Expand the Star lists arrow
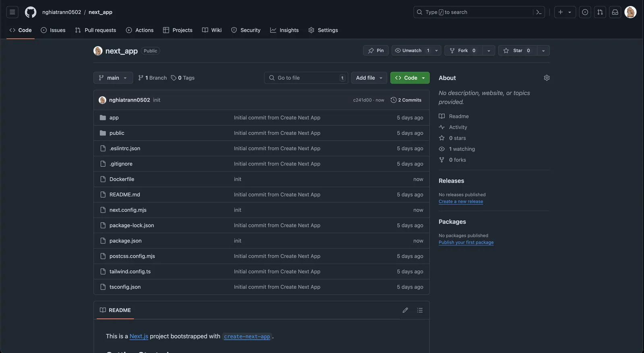This screenshot has height=353, width=644. [x=543, y=50]
